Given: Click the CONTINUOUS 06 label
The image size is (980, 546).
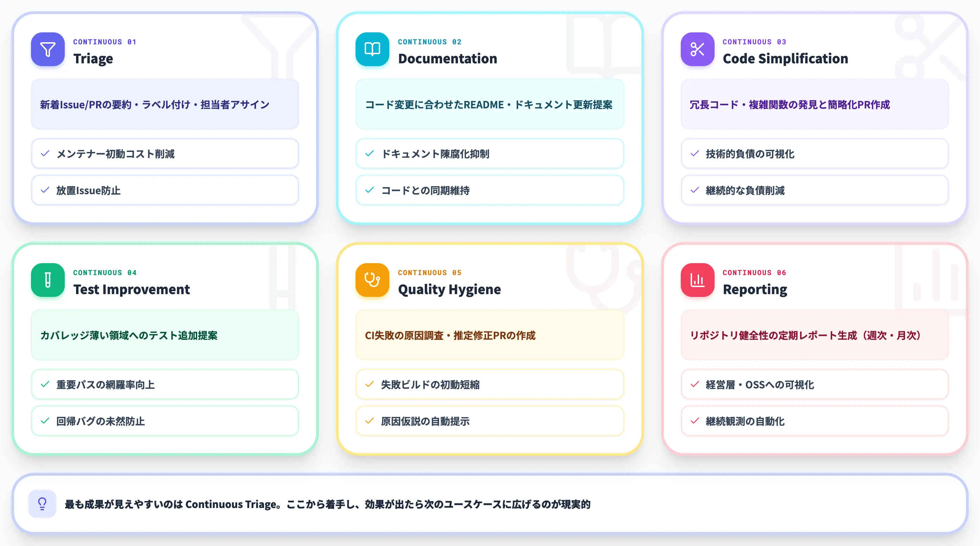Looking at the screenshot, I should tap(754, 273).
